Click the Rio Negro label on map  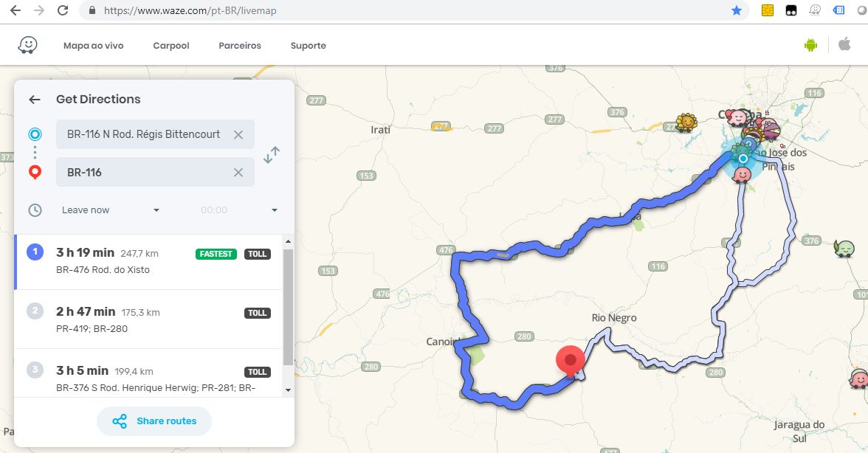[x=614, y=318]
